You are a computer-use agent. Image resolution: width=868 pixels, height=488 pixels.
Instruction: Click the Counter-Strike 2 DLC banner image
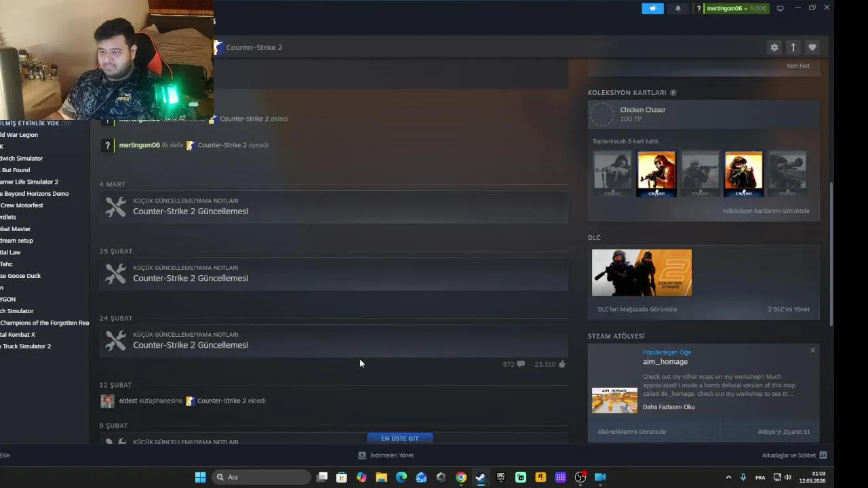[642, 272]
